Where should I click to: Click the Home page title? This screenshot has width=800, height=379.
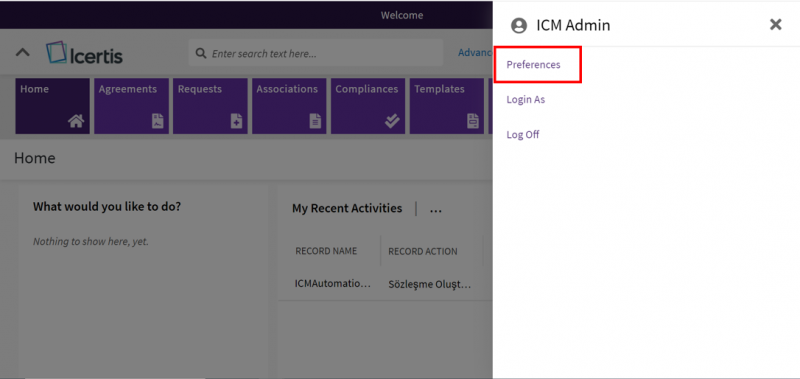35,159
